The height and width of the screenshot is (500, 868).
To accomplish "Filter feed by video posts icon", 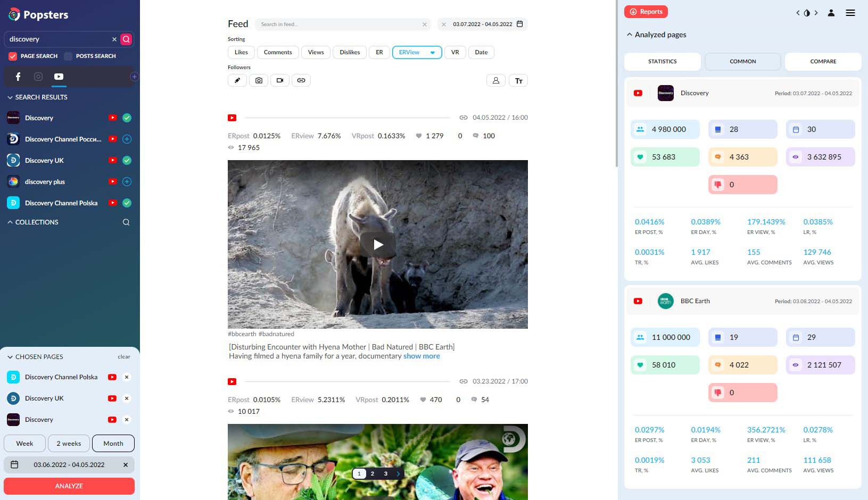I will point(279,80).
